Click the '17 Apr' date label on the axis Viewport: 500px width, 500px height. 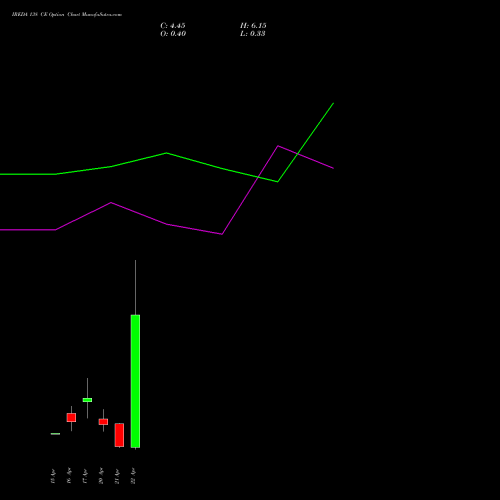[x=85, y=476]
